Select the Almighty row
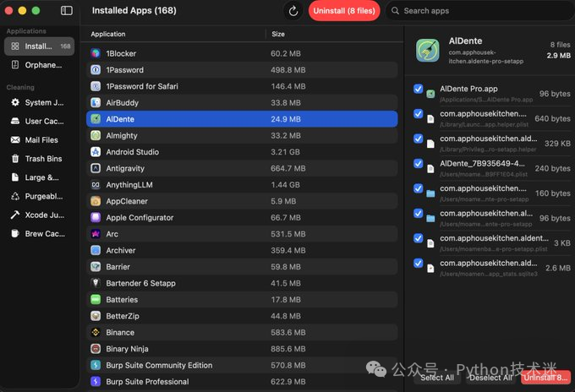The image size is (575, 392). pyautogui.click(x=242, y=135)
